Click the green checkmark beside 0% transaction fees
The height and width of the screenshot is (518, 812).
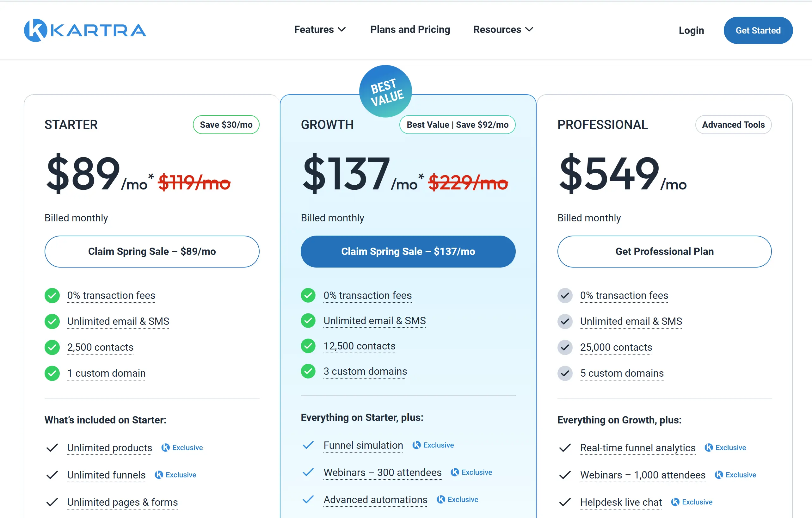[x=52, y=296]
